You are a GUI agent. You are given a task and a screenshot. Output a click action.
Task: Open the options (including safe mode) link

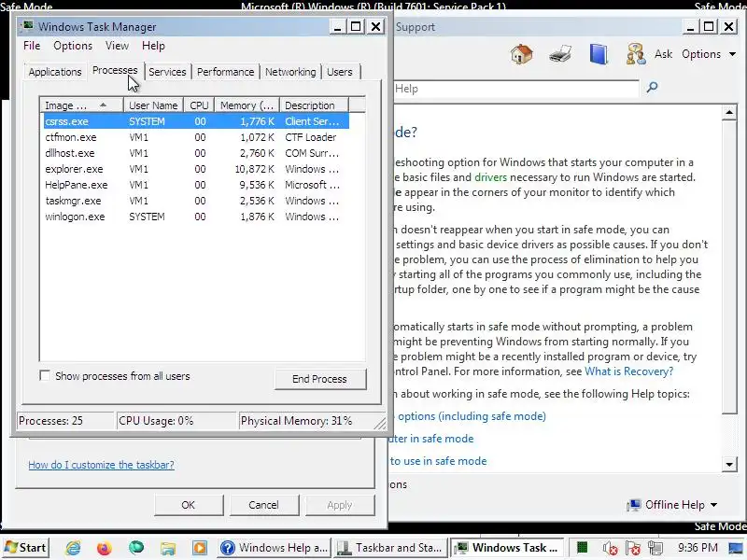(x=472, y=416)
